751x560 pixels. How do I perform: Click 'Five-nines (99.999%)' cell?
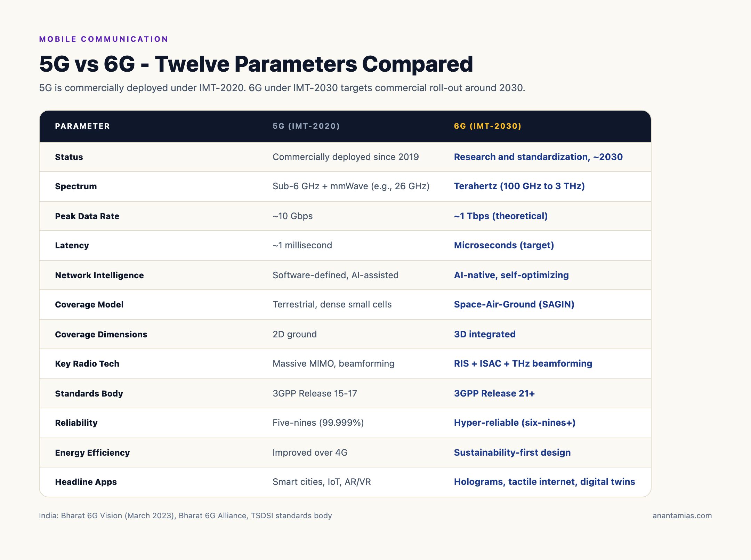pyautogui.click(x=318, y=423)
